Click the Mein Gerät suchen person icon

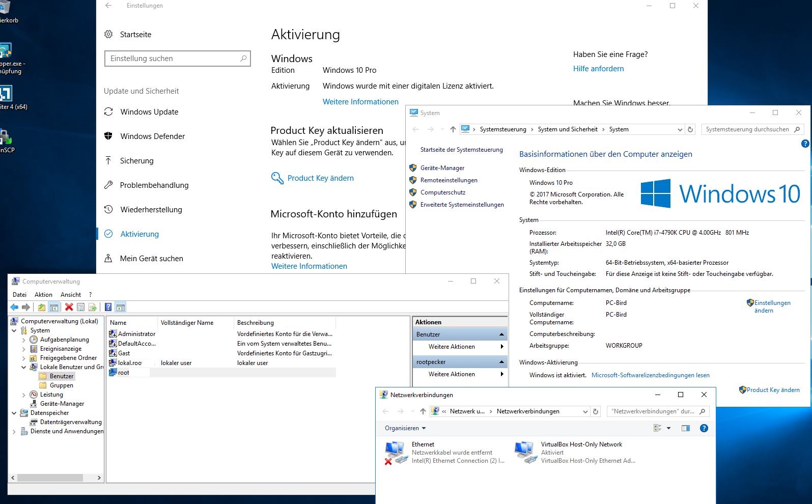[108, 258]
